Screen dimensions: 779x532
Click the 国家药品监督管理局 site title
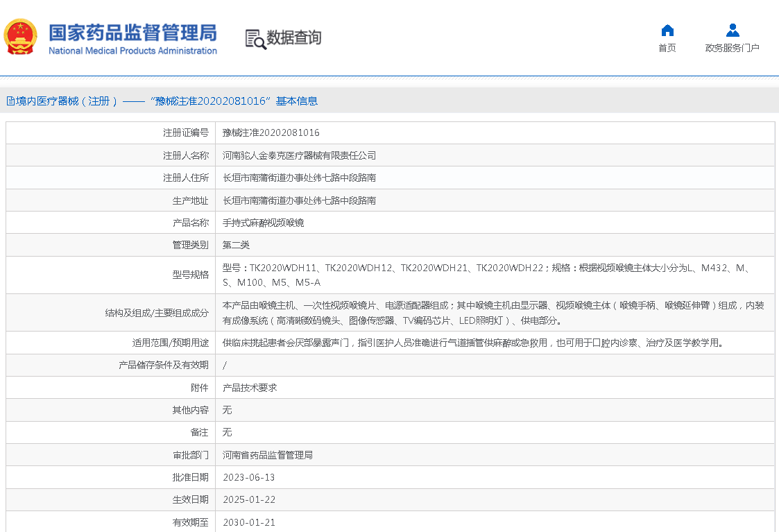(x=132, y=32)
